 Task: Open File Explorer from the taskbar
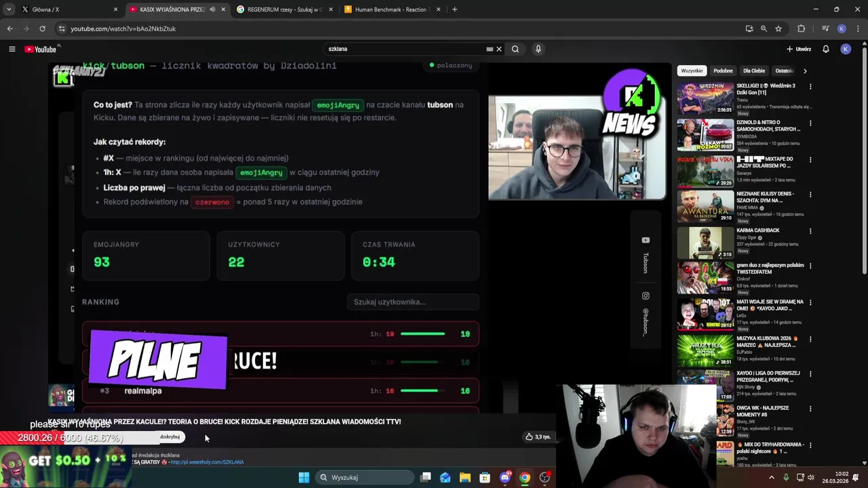coord(465,477)
